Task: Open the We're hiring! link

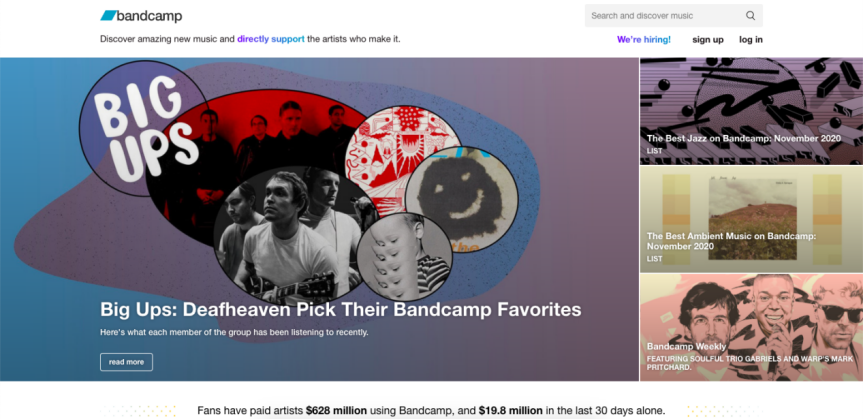Action: click(x=644, y=40)
